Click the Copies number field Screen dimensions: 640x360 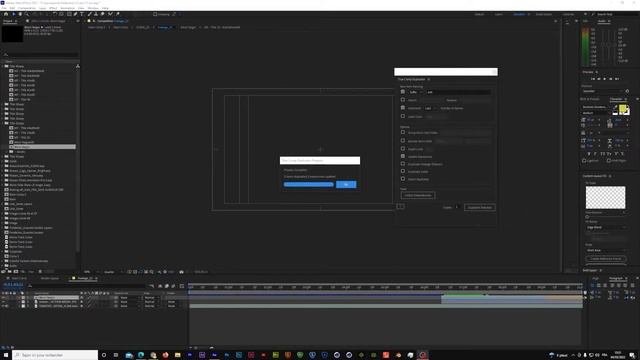click(x=457, y=207)
